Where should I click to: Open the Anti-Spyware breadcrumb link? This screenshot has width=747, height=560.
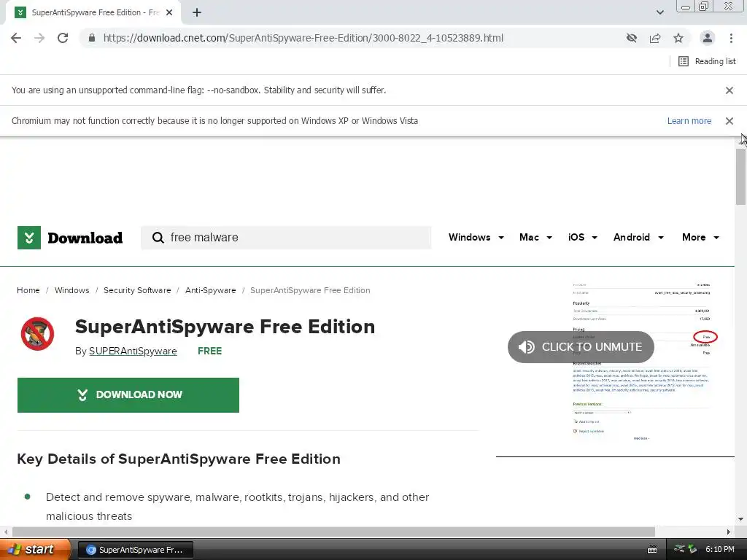tap(211, 290)
